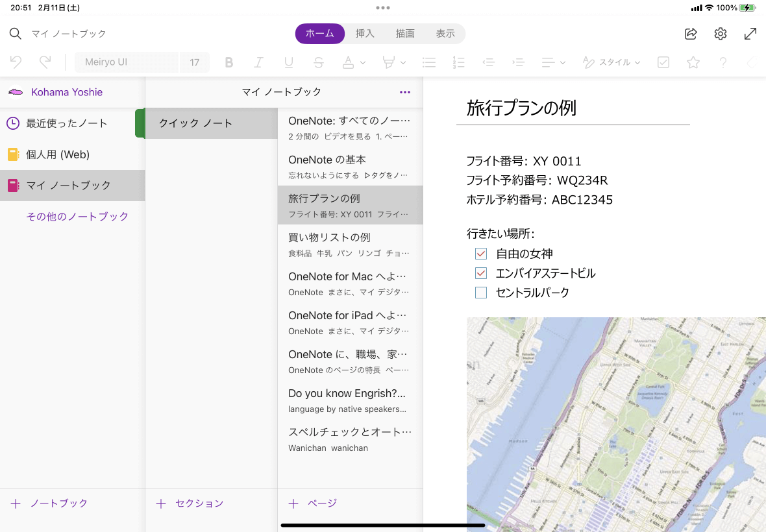Uncheck the 自由の女神 checkbox

click(x=481, y=254)
